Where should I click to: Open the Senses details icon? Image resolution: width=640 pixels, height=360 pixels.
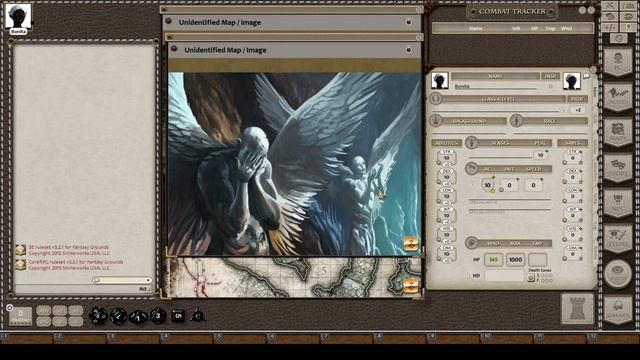coord(471,142)
